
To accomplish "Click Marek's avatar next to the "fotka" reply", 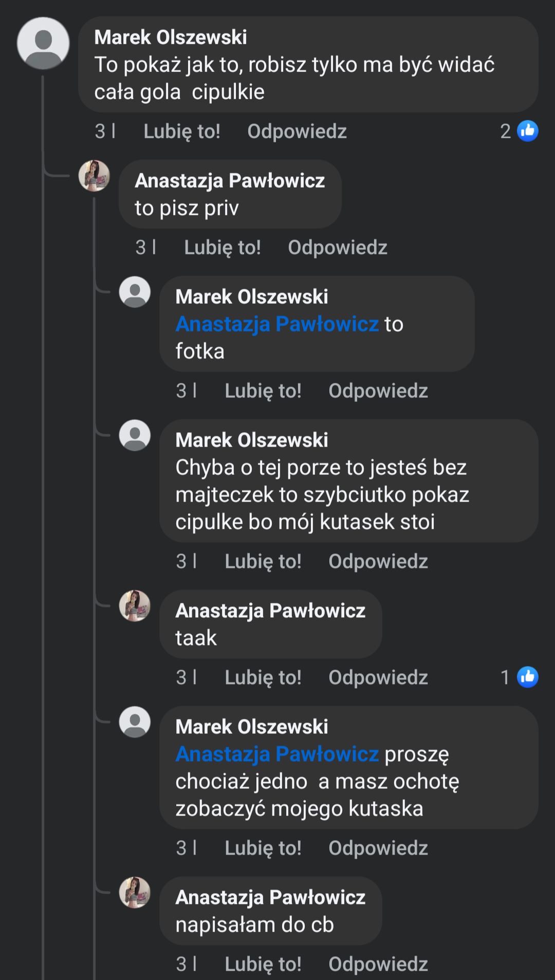I will [135, 292].
